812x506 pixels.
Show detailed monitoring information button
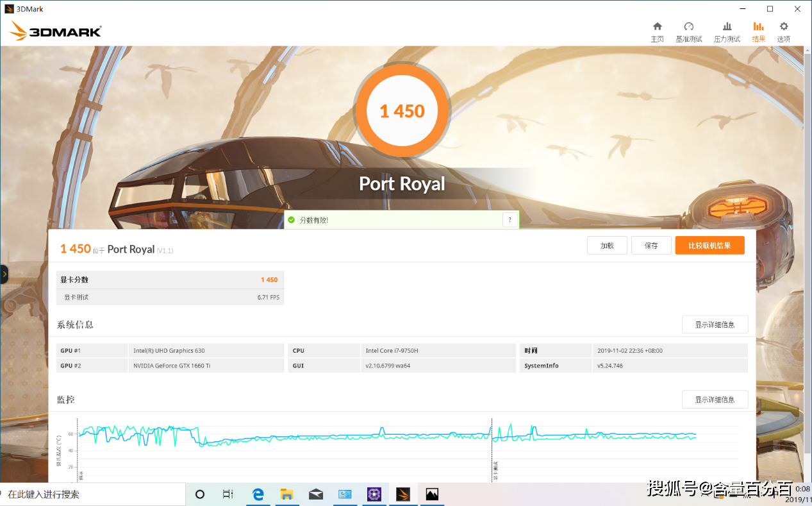coord(715,400)
